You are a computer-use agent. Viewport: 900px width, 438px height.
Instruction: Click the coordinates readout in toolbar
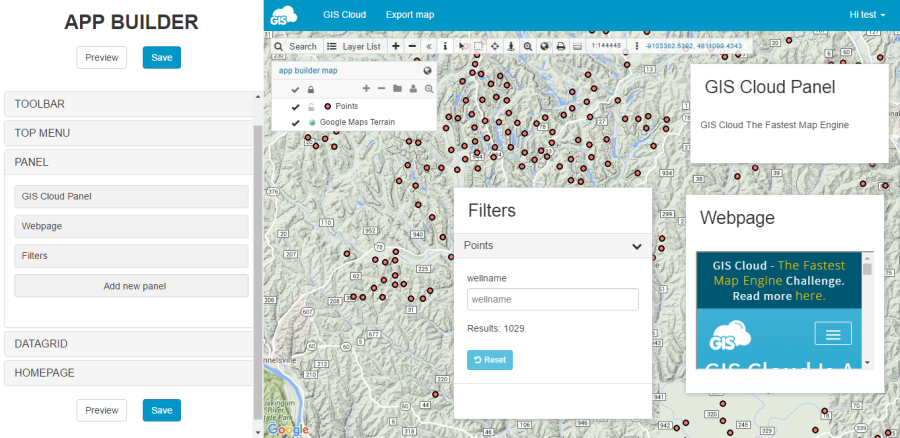coord(693,46)
